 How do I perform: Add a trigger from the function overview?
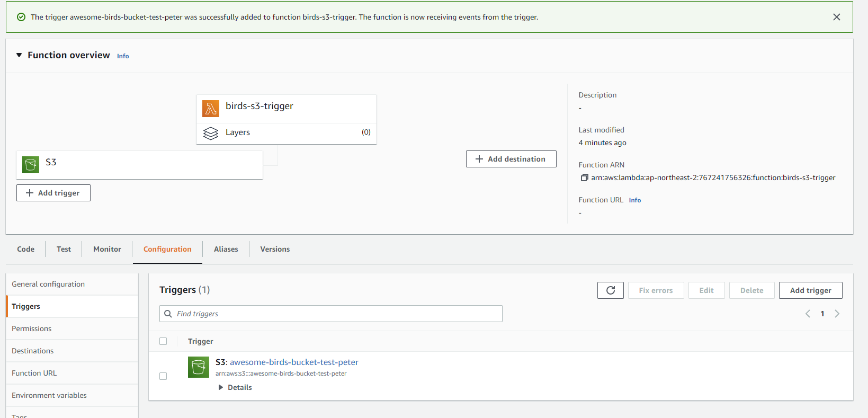click(53, 193)
